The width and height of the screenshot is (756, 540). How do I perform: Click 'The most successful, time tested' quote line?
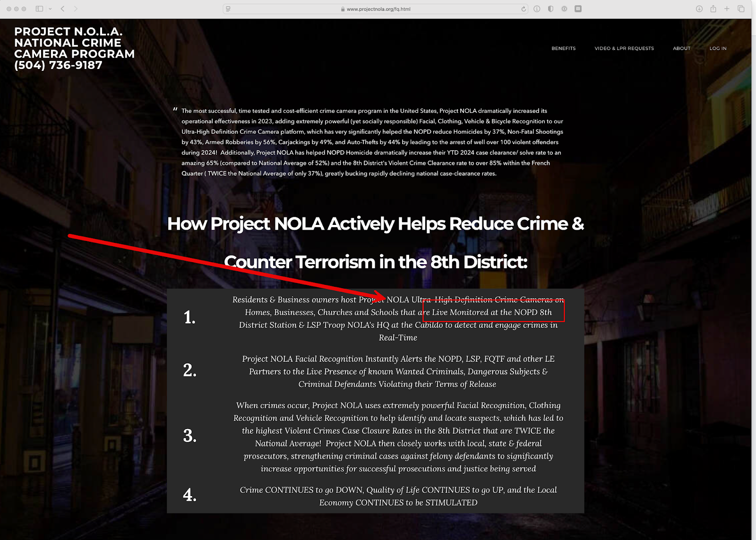click(364, 111)
